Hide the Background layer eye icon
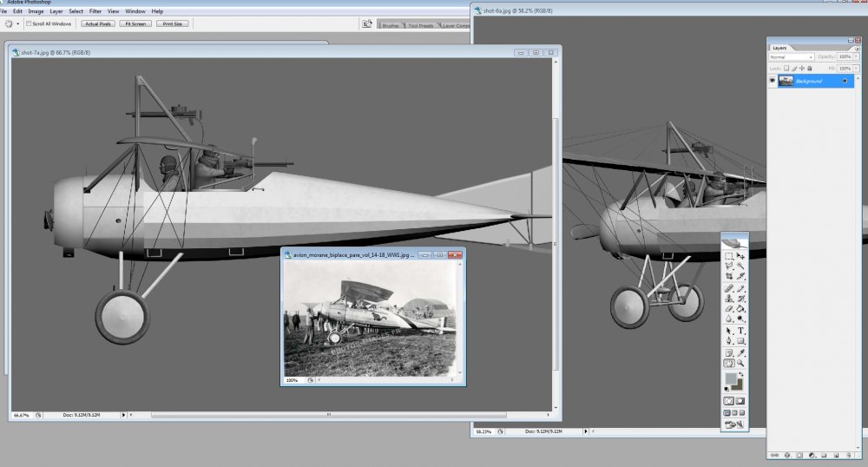The width and height of the screenshot is (868, 467). pos(773,81)
